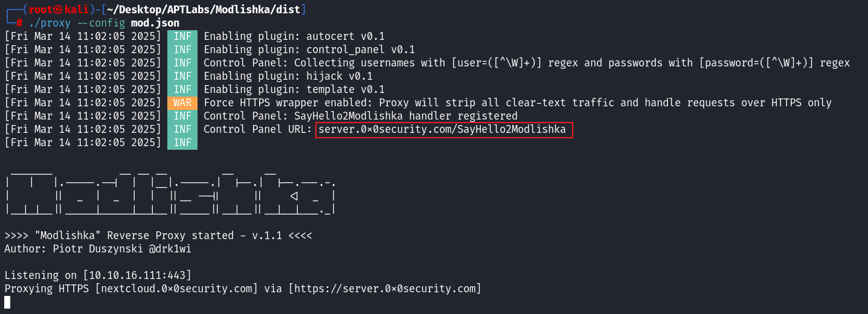
Task: Click the INF badge on autocert line
Action: [182, 36]
